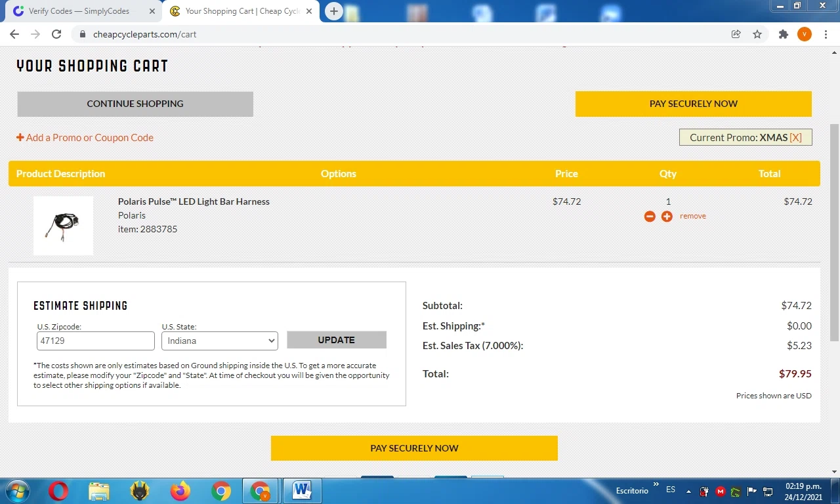This screenshot has width=840, height=504.
Task: Click the harness product thumbnail
Action: (x=63, y=226)
